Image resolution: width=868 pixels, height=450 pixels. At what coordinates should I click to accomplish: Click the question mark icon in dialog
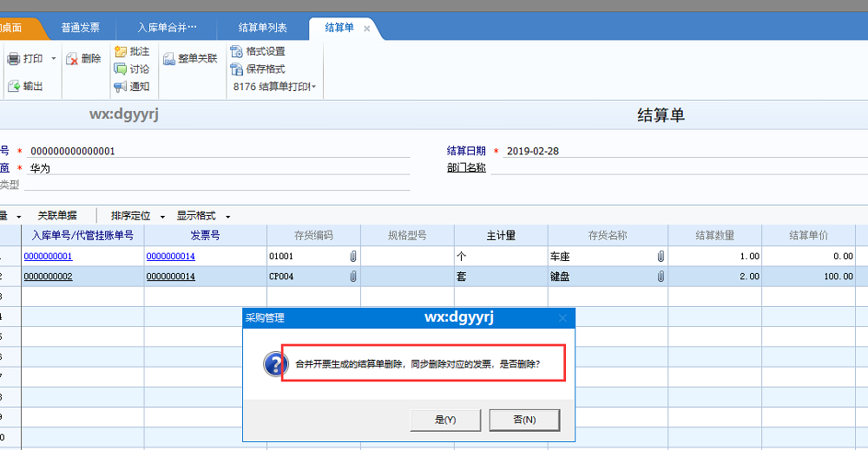275,364
